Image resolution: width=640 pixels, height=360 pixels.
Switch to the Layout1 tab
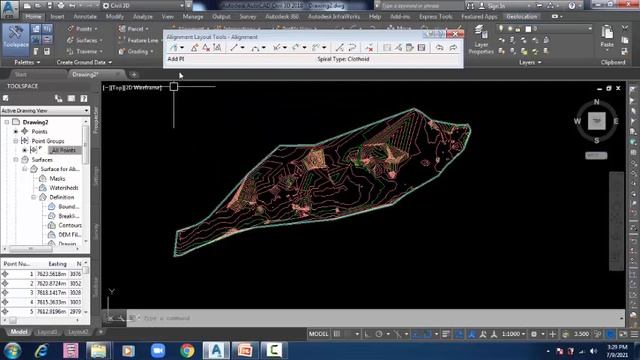click(47, 332)
